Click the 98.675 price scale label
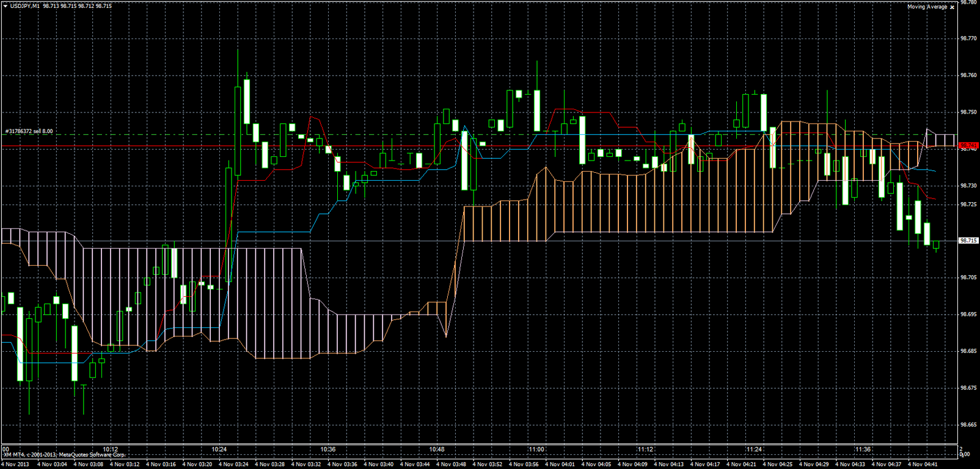Image resolution: width=980 pixels, height=469 pixels. (x=968, y=388)
